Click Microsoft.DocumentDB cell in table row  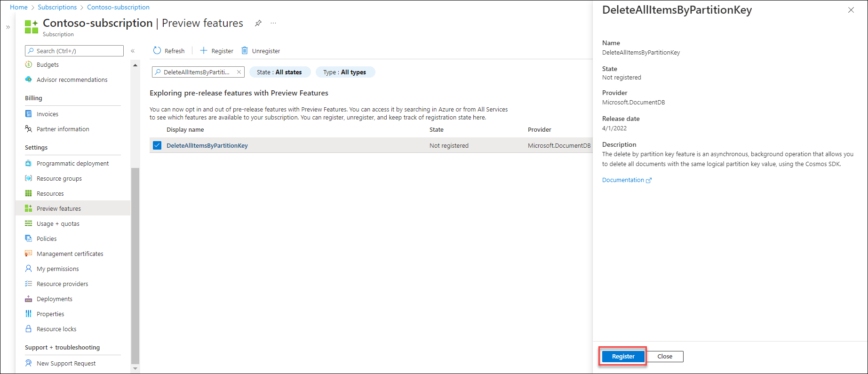click(x=559, y=145)
